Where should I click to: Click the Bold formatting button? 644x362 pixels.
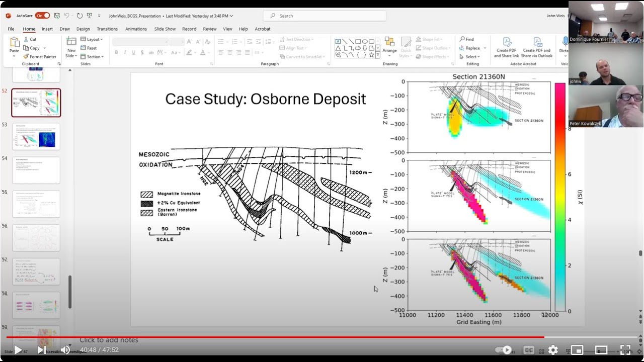116,52
